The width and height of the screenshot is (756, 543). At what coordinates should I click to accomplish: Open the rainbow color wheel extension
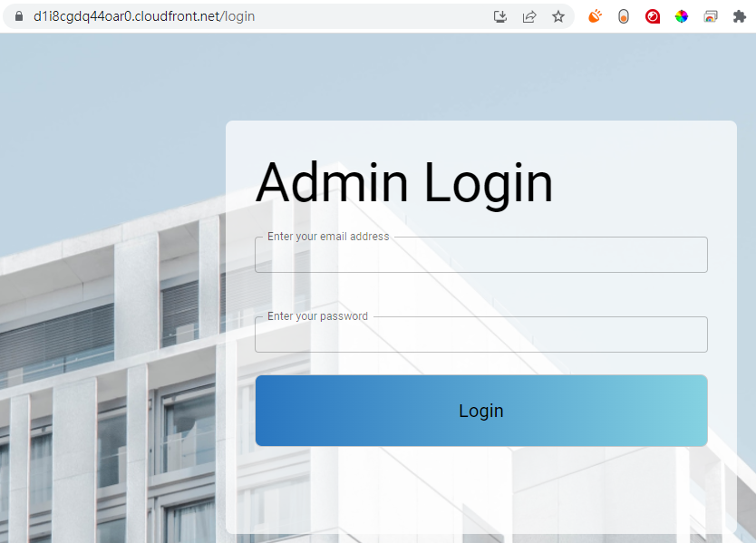tap(682, 17)
